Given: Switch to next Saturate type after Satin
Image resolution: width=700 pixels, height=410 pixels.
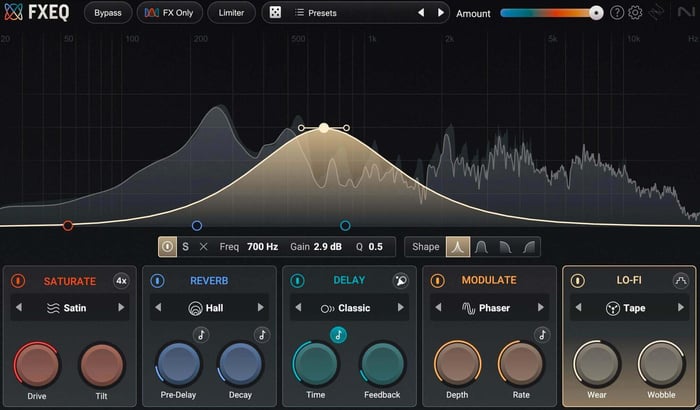Looking at the screenshot, I should pos(121,307).
